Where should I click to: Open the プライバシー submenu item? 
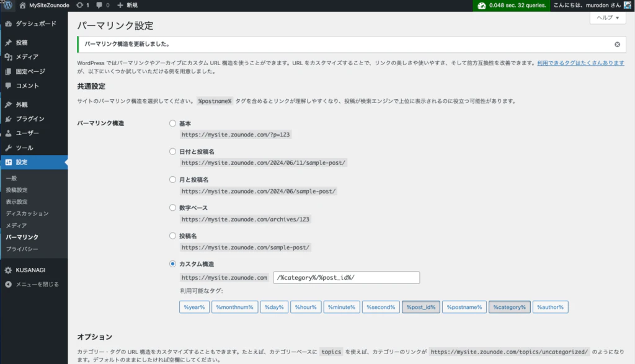22,249
